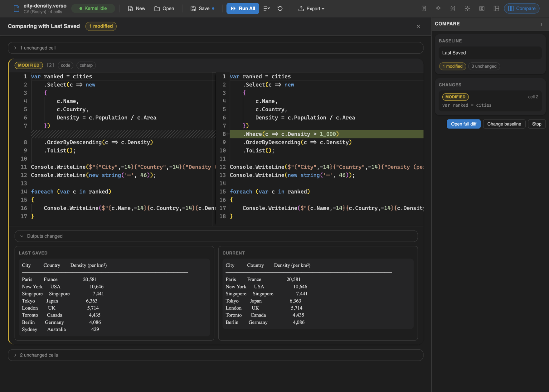Run all cells

[243, 8]
